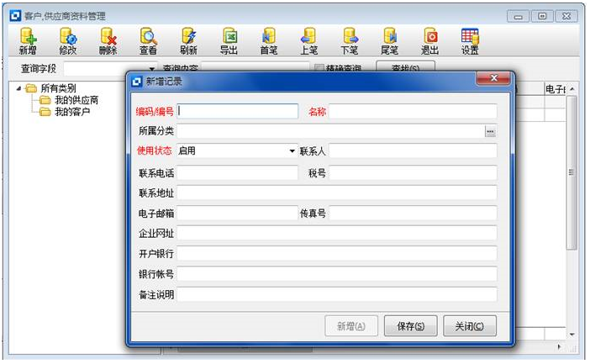The width and height of the screenshot is (590, 364).
Task: Focus the 联系人 input field
Action: 413,151
